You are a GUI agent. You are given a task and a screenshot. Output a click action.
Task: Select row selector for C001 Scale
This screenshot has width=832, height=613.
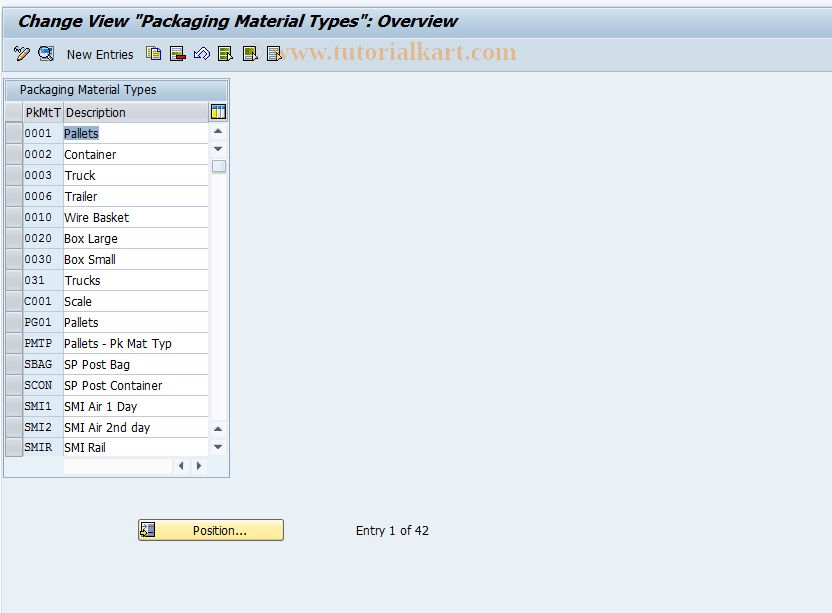14,301
